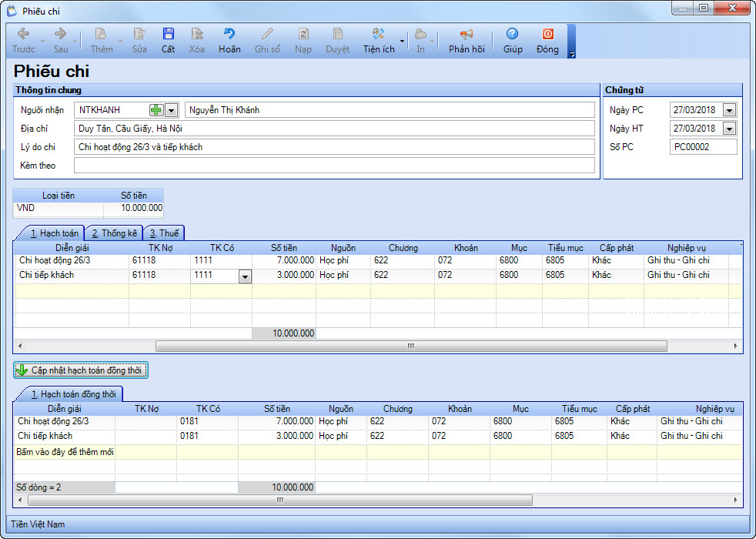Approve the voucher with Duyệt
Screen dimensions: 756x539
[x=337, y=41]
